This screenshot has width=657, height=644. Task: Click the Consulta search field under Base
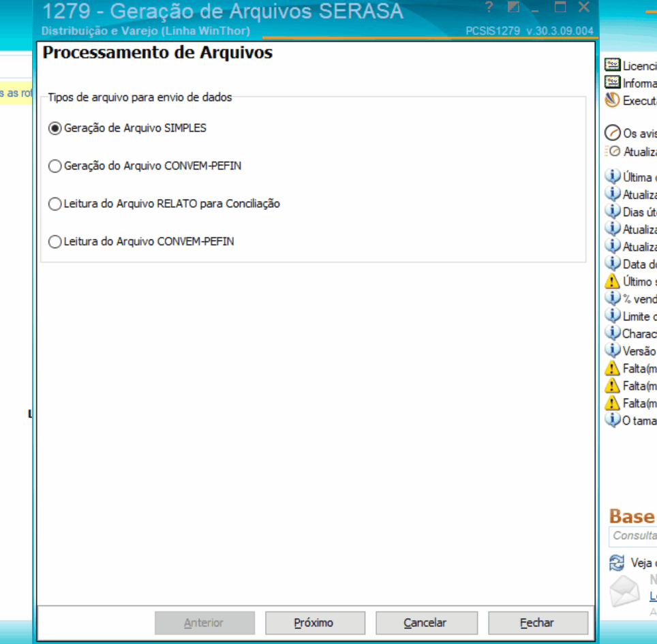tap(633, 536)
